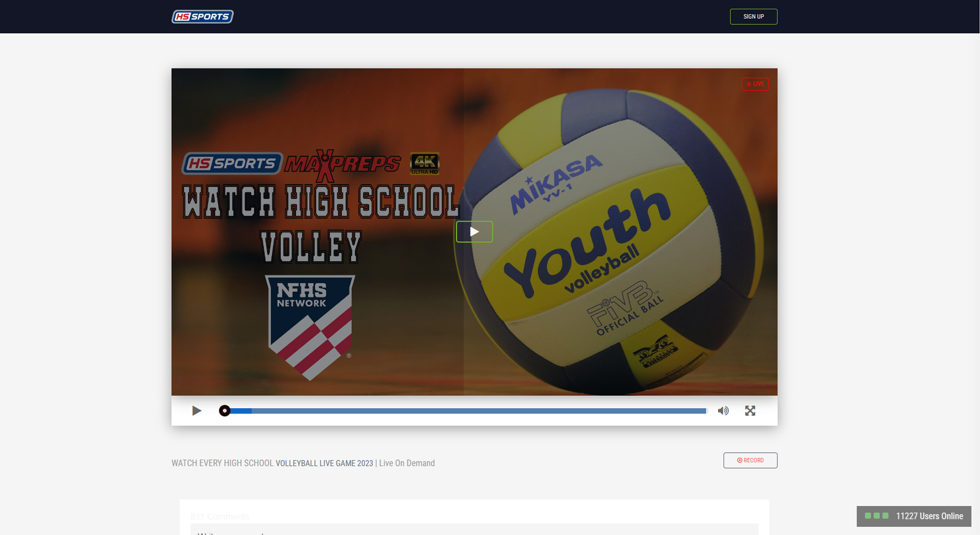Image resolution: width=980 pixels, height=535 pixels.
Task: Mute audio with the speaker icon
Action: click(723, 411)
